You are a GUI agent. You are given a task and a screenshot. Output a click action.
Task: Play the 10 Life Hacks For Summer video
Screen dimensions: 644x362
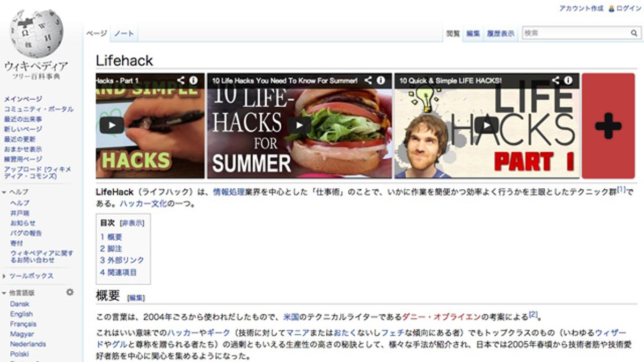(299, 125)
